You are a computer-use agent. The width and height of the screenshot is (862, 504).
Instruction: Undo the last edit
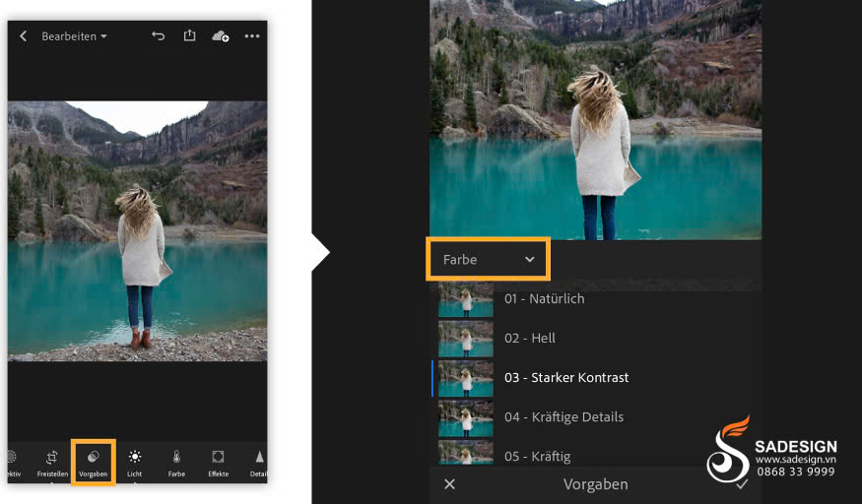[159, 36]
